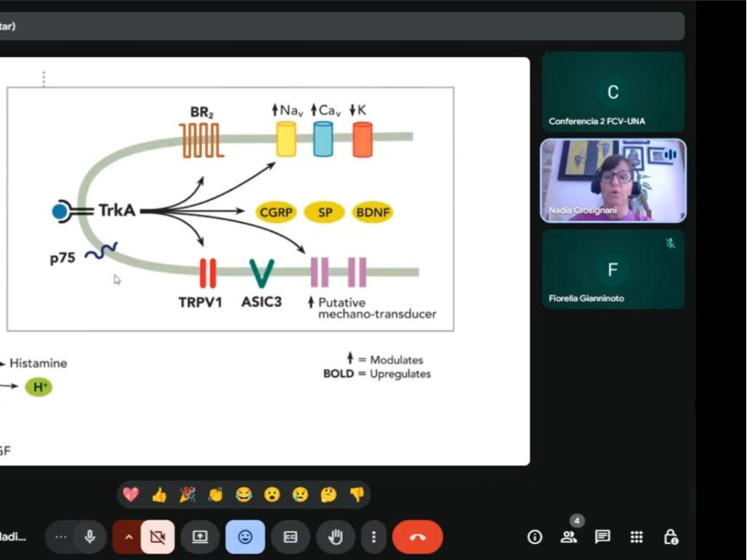Close the emoji reactions panel
This screenshot has width=747, height=560.
245,537
